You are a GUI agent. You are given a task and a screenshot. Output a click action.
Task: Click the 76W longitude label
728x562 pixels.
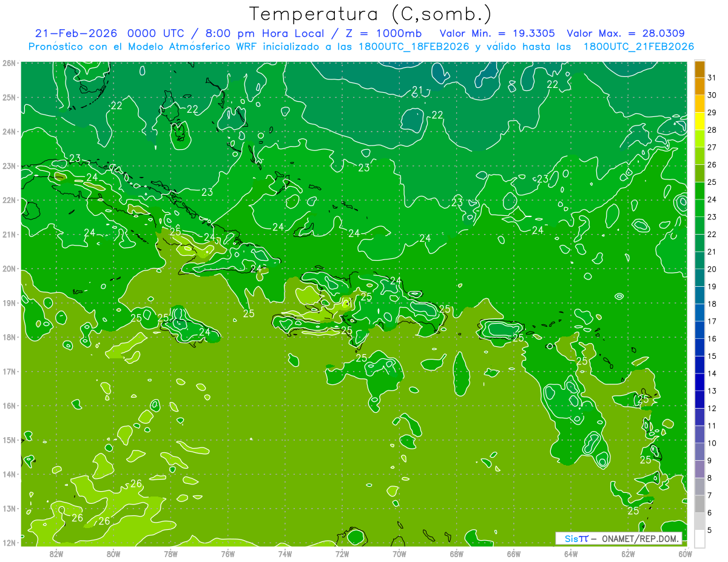pyautogui.click(x=228, y=554)
